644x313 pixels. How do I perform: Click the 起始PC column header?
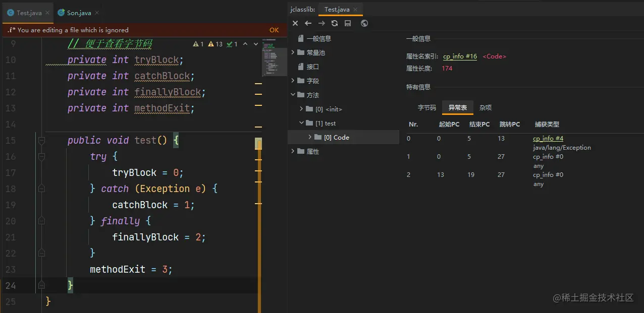click(x=449, y=124)
